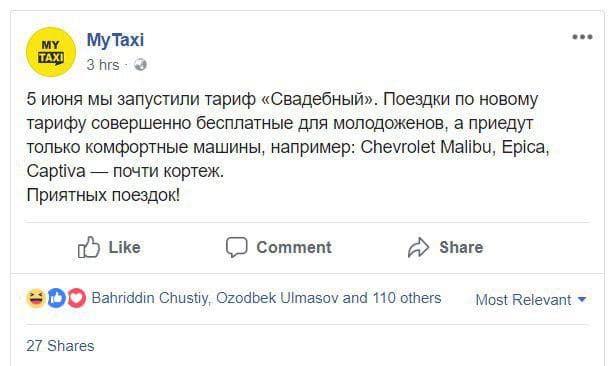Click the red Love heart reaction

77,298
